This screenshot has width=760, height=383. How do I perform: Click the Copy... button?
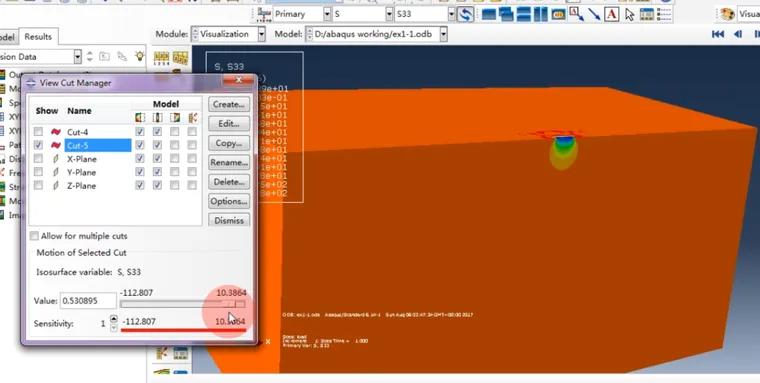(229, 143)
